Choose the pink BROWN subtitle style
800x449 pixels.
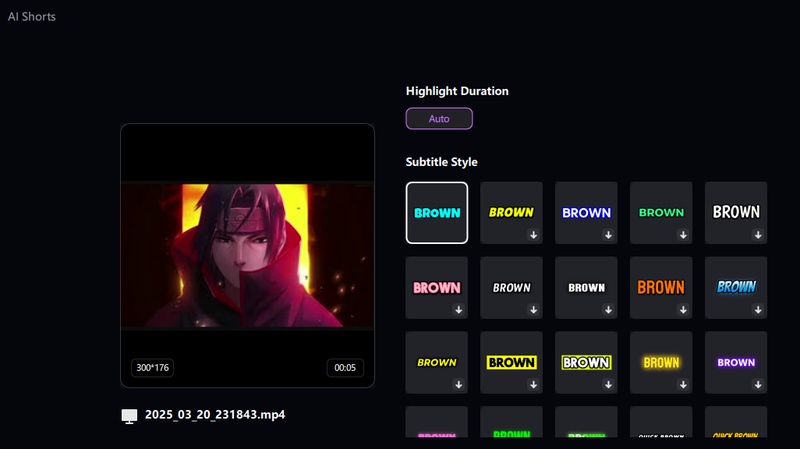tap(437, 288)
